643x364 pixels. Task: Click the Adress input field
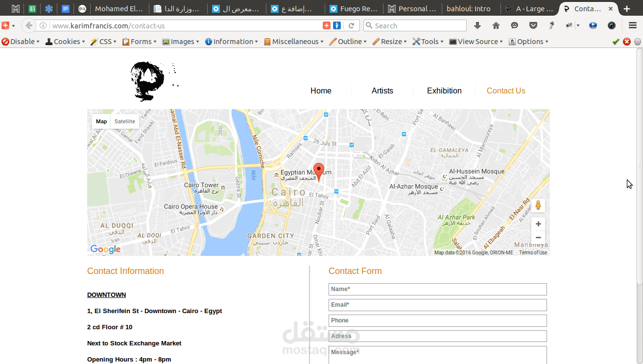(x=437, y=336)
